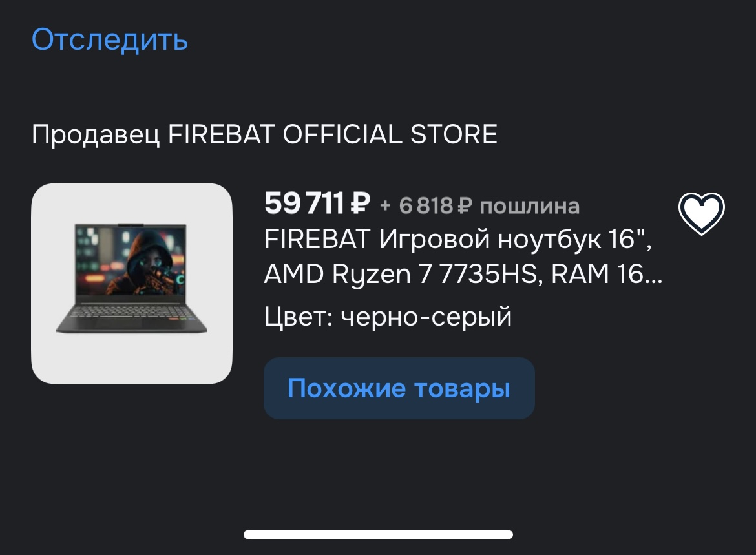Tap the "+ 6 818 ₽ пошлина" duty note
The width and height of the screenshot is (756, 555).
tap(479, 206)
